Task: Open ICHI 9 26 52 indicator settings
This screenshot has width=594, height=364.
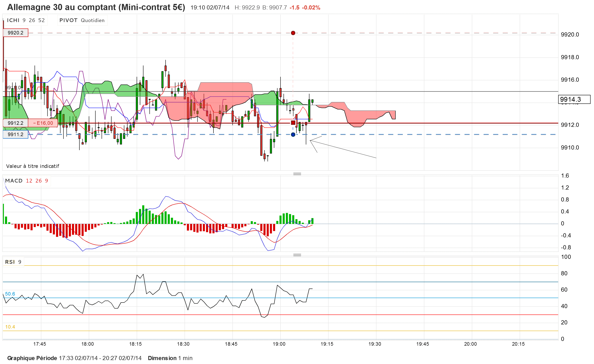Action: click(26, 20)
